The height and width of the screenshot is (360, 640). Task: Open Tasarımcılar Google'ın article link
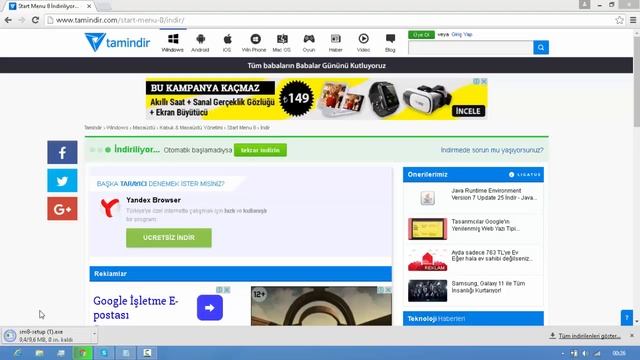coord(485,225)
